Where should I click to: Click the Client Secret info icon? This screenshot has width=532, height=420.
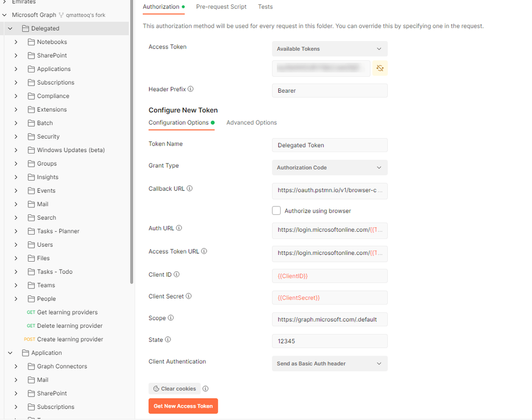(x=189, y=296)
